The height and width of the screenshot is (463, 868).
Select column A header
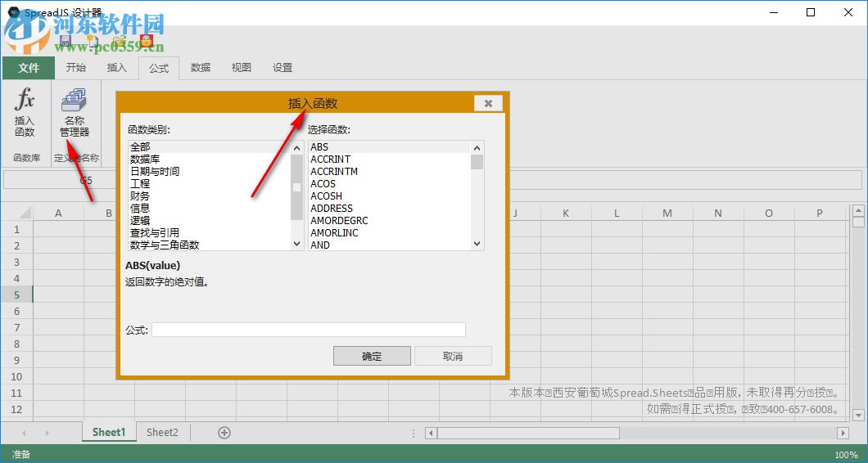(x=58, y=213)
